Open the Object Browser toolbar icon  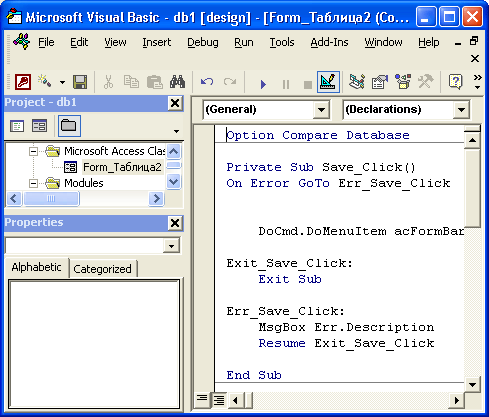(403, 82)
